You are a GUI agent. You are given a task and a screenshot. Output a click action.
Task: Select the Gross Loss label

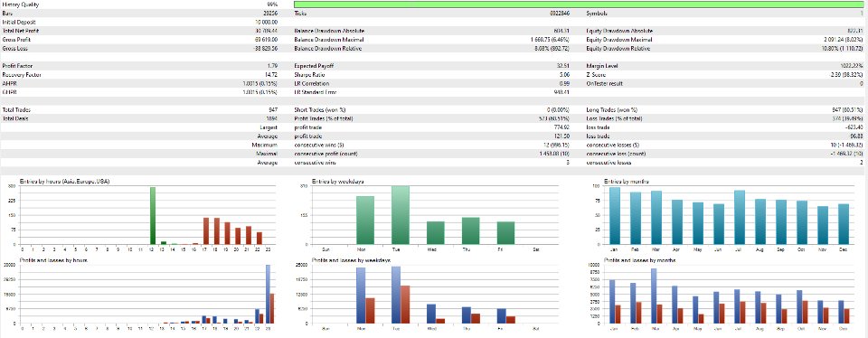[x=15, y=49]
